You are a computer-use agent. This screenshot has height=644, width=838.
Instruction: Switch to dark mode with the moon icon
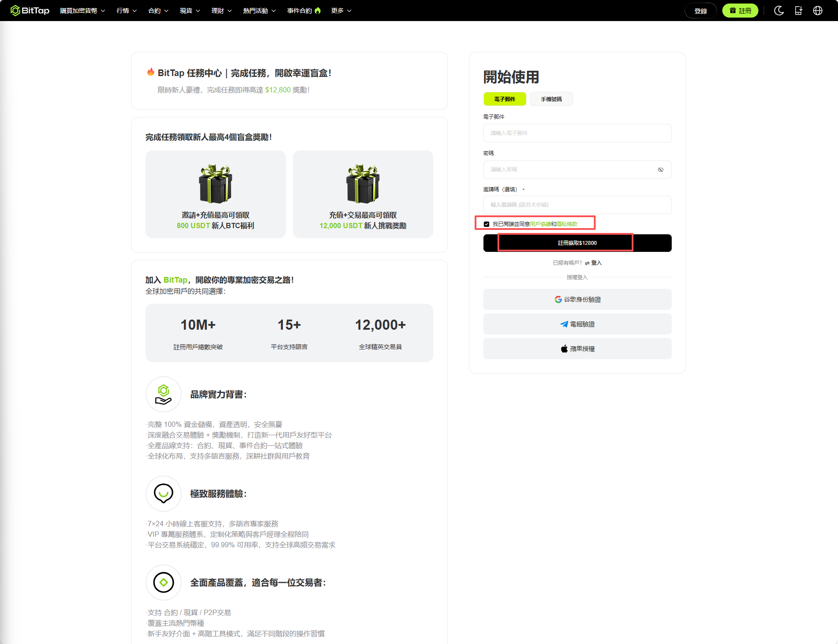pyautogui.click(x=779, y=11)
